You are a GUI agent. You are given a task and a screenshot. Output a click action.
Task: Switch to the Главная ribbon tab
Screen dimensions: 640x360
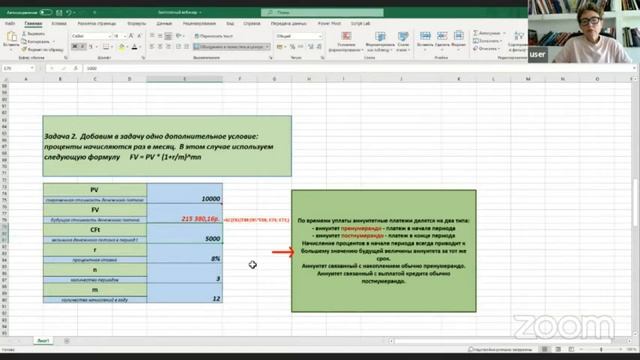[x=33, y=24]
